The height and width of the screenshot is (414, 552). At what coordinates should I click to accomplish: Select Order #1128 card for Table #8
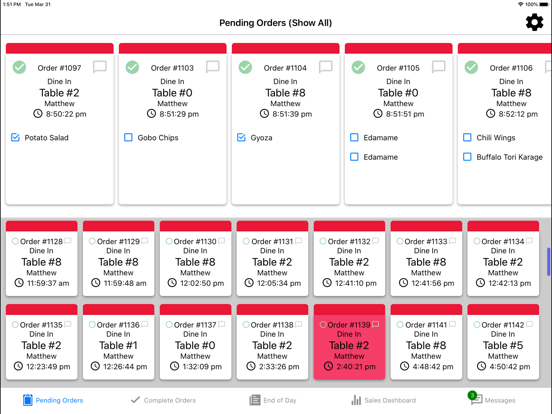42,258
